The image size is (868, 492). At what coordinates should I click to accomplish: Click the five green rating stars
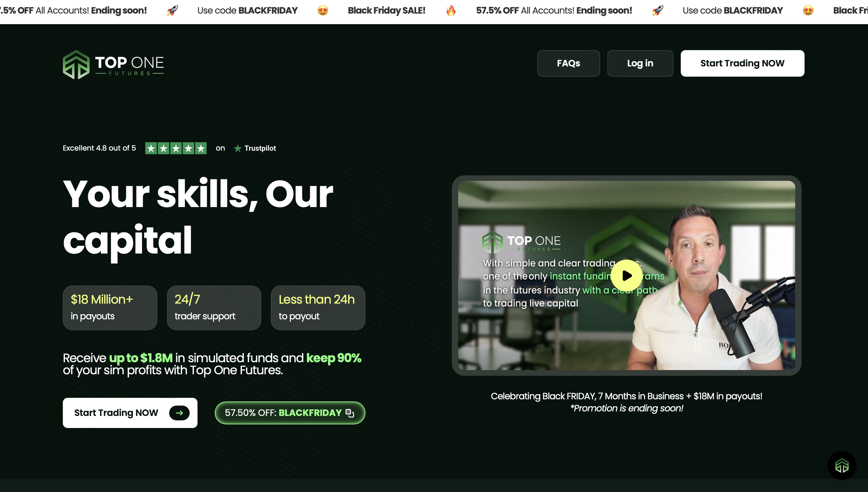coord(176,148)
